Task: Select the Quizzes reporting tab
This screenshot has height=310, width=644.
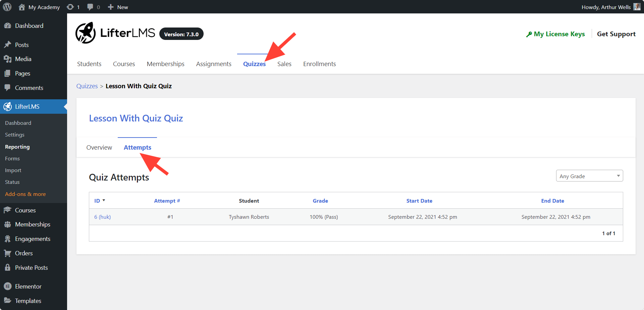Action: coord(254,64)
